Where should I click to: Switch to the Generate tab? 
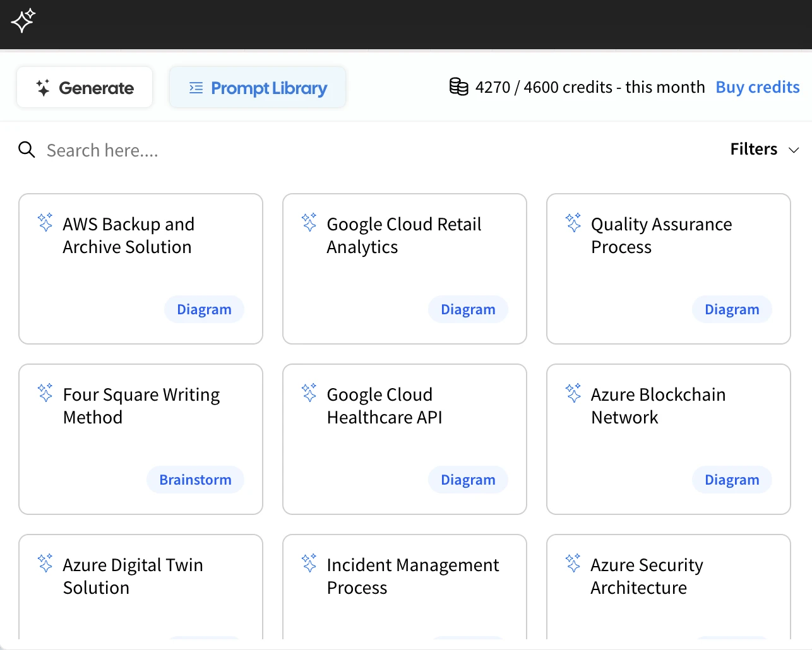(x=85, y=87)
